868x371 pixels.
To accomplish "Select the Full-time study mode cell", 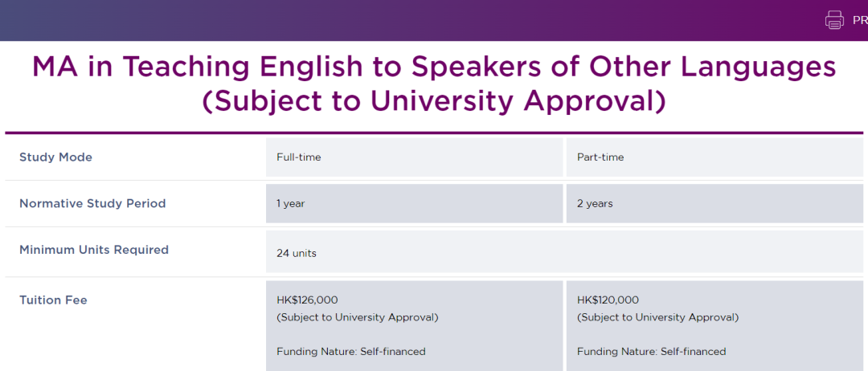I will coord(299,157).
